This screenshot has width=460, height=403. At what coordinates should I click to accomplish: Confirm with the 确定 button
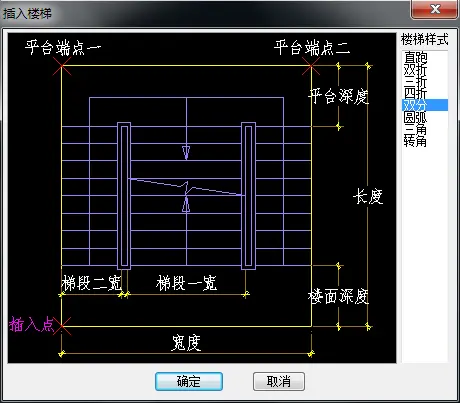click(189, 381)
